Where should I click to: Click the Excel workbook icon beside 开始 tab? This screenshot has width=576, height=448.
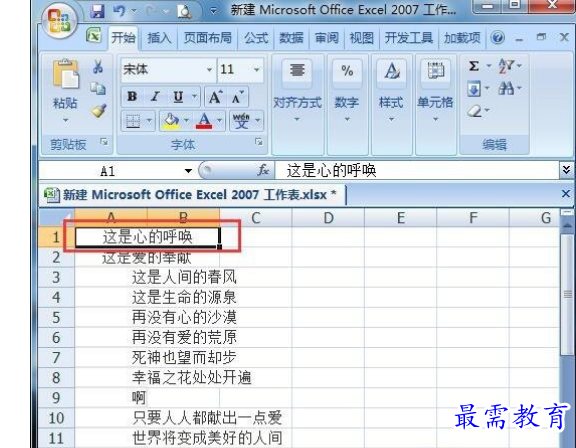(x=94, y=36)
